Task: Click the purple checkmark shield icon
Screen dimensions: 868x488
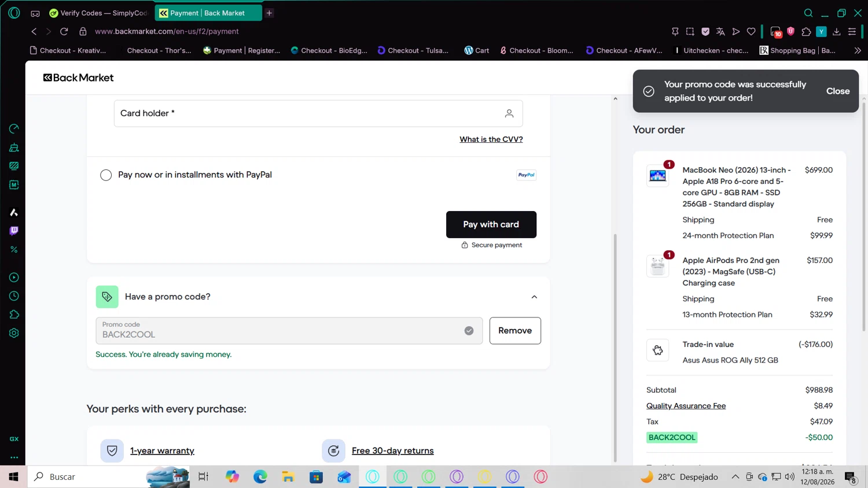Action: [705, 31]
